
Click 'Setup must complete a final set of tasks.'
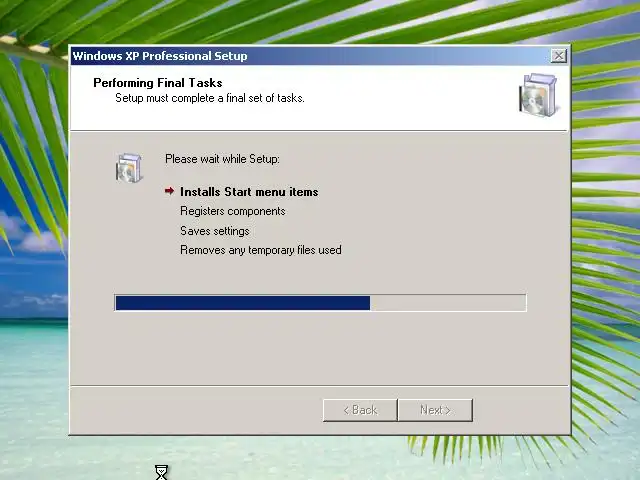[210, 98]
